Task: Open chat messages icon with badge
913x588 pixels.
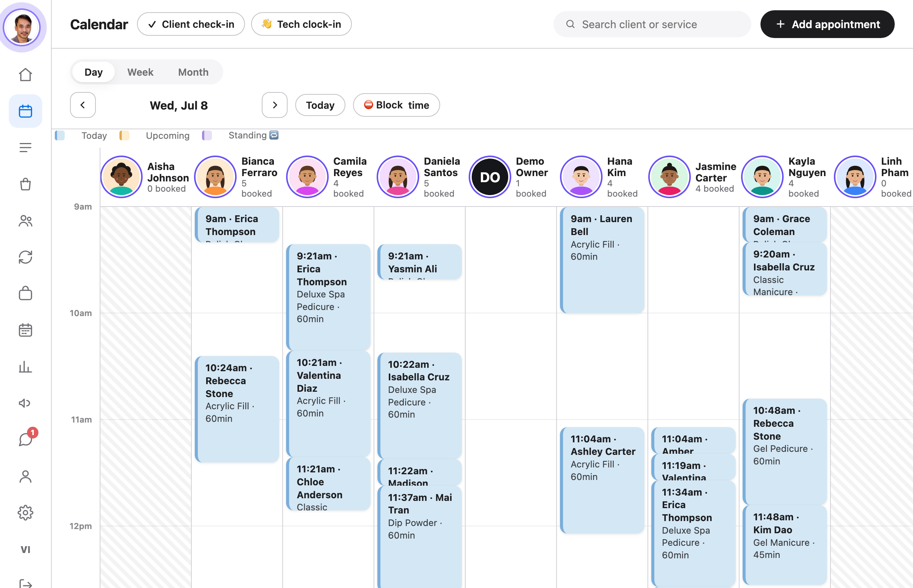Action: [25, 439]
